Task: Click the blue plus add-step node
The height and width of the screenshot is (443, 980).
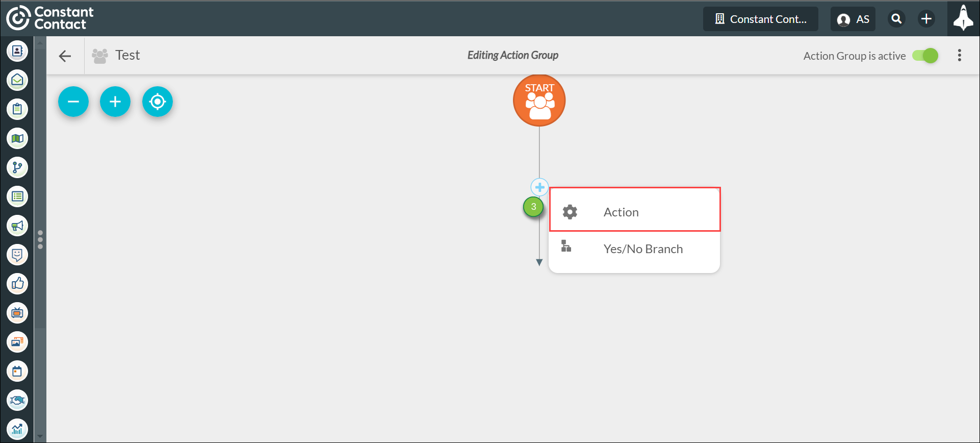Action: tap(539, 187)
